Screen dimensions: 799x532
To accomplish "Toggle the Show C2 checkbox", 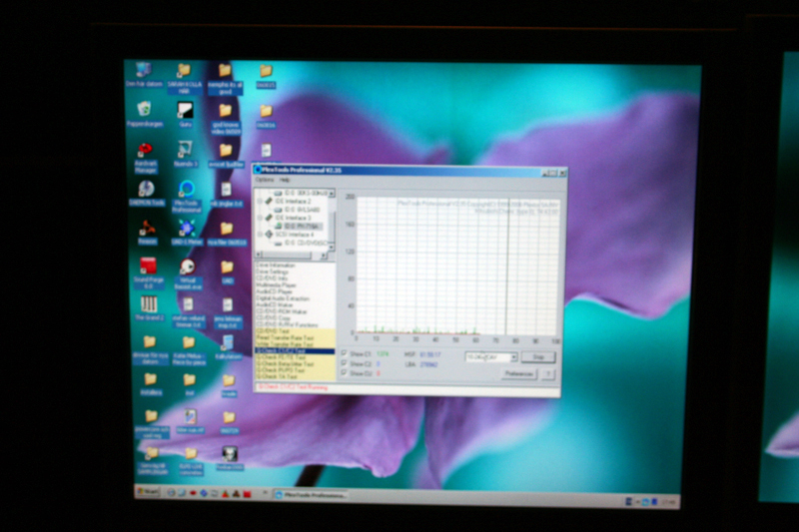I will (x=344, y=363).
